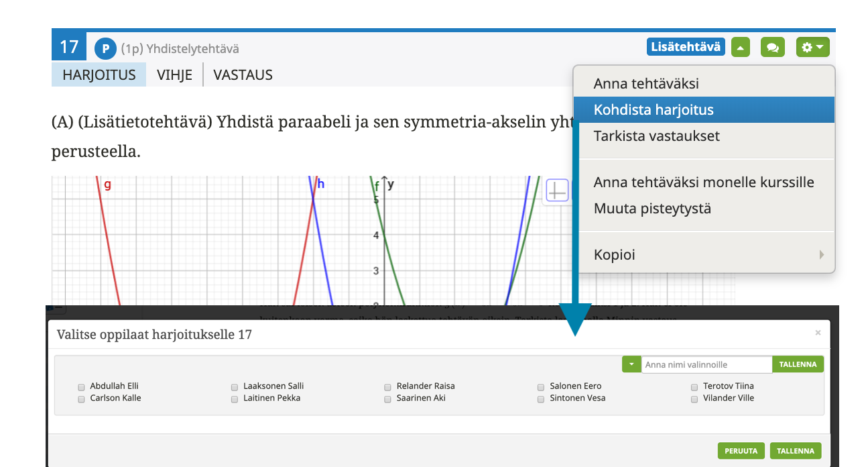Tick the Vilander Ville checkbox

(x=694, y=399)
